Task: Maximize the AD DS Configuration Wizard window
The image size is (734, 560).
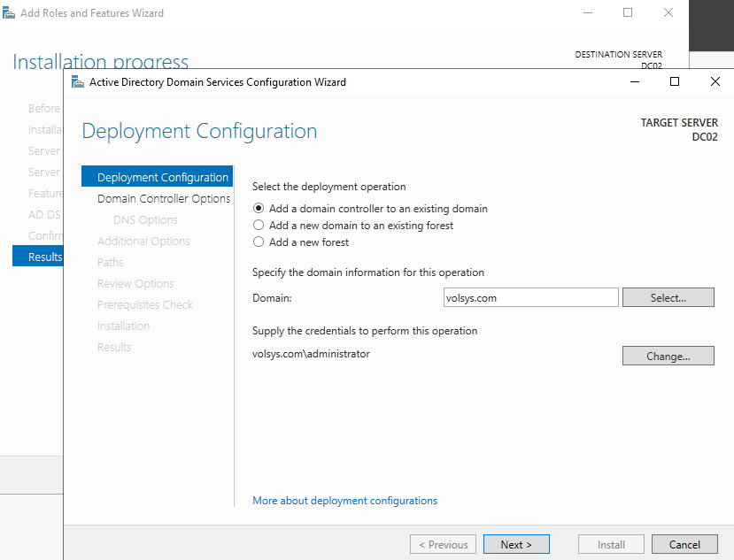Action: point(675,81)
